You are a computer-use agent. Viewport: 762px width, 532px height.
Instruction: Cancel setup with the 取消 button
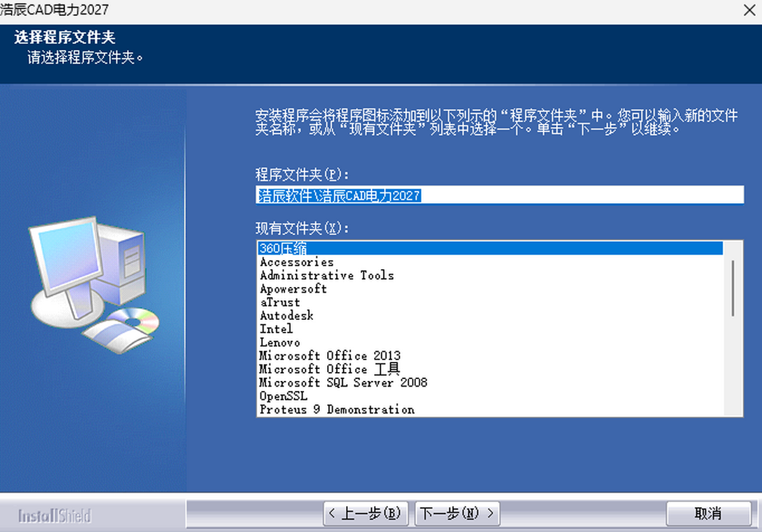708,513
